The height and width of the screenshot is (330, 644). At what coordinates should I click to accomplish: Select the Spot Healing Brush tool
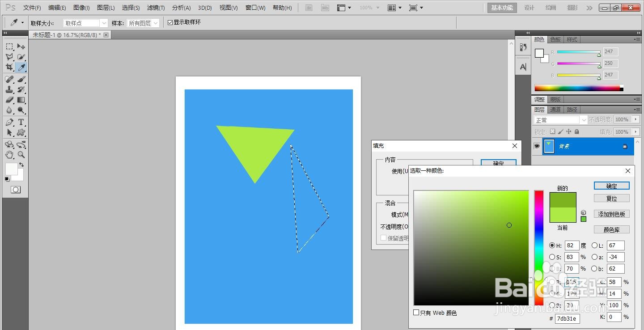pyautogui.click(x=9, y=79)
